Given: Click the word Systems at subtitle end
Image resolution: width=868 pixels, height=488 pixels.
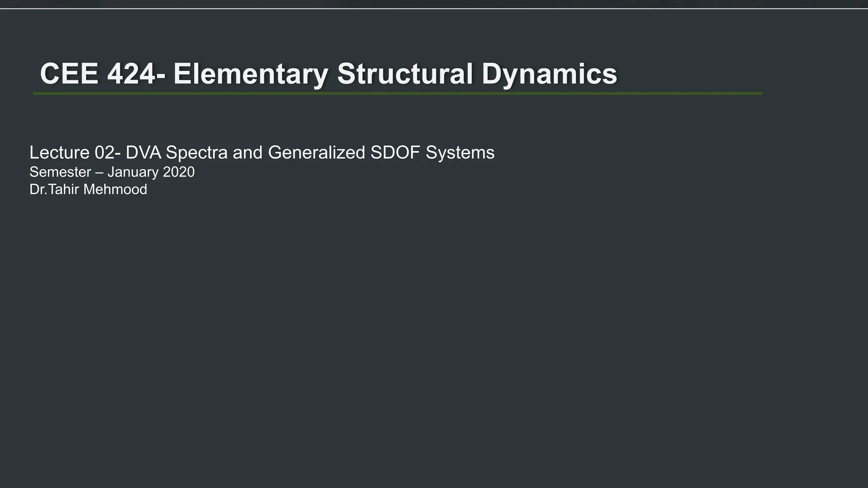Looking at the screenshot, I should point(460,152).
